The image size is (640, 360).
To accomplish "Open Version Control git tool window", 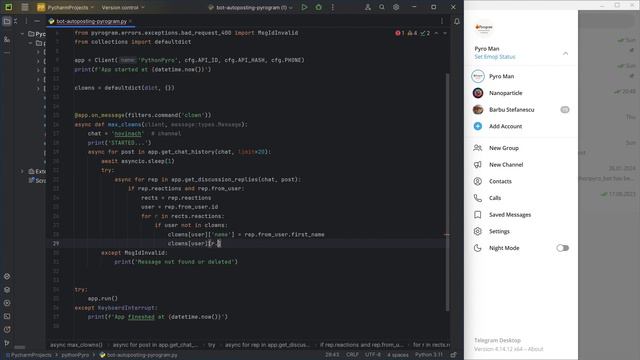I will point(7,343).
